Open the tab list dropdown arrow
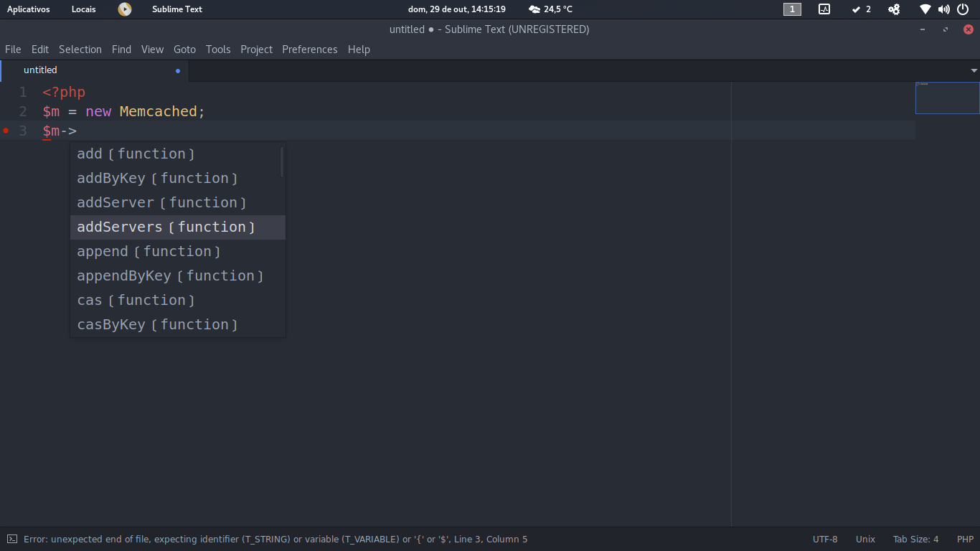This screenshot has width=980, height=551. (x=973, y=70)
